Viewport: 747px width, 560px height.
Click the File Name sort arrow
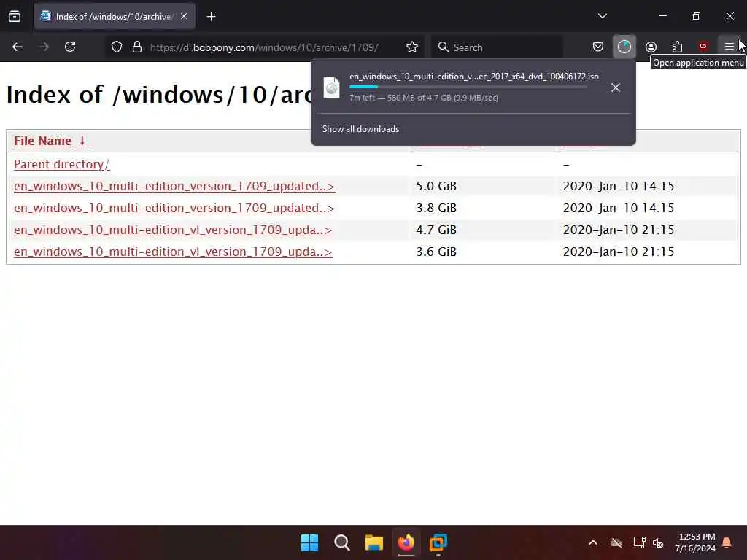click(x=82, y=141)
